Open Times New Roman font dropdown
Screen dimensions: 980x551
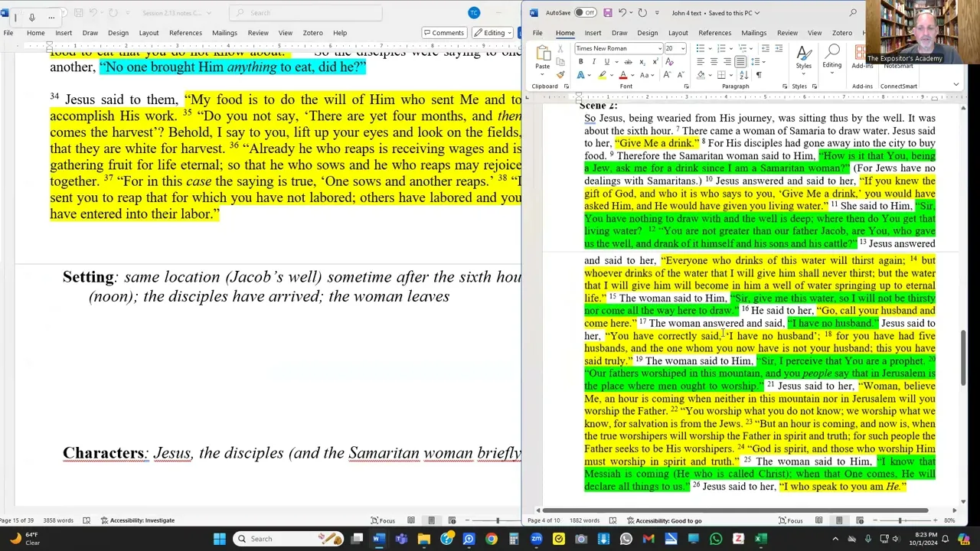click(619, 48)
